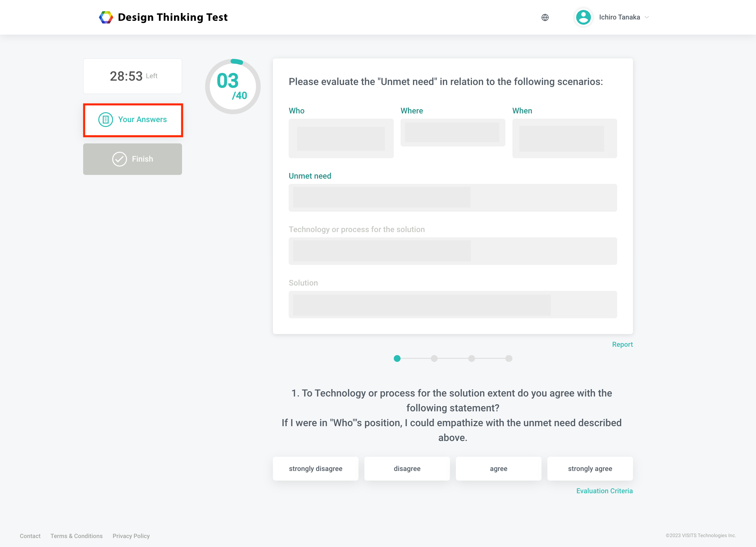Image resolution: width=756 pixels, height=547 pixels.
Task: Expand the Ichiro Tanaka account dropdown
Action: pos(647,17)
